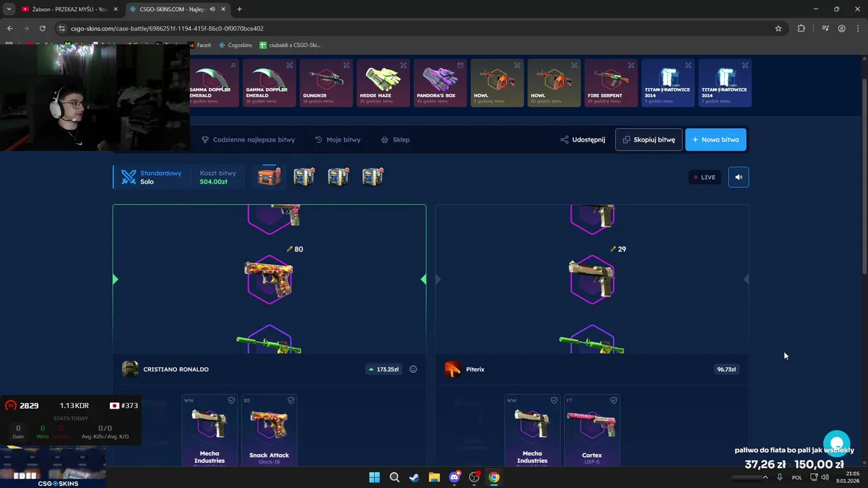868x488 pixels.
Task: Open a new browser tab
Action: 239,9
